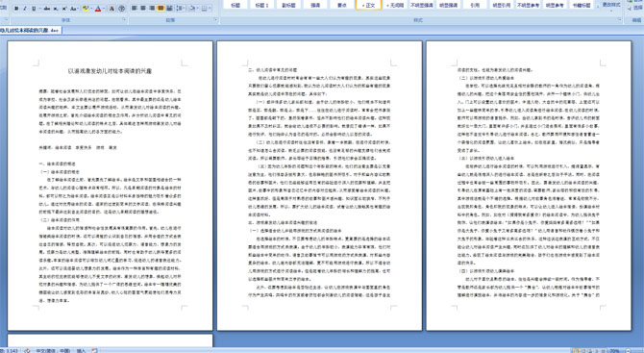Apply the 正文 style from the gallery
Viewport: 644px width, 353px height.
point(368,5)
